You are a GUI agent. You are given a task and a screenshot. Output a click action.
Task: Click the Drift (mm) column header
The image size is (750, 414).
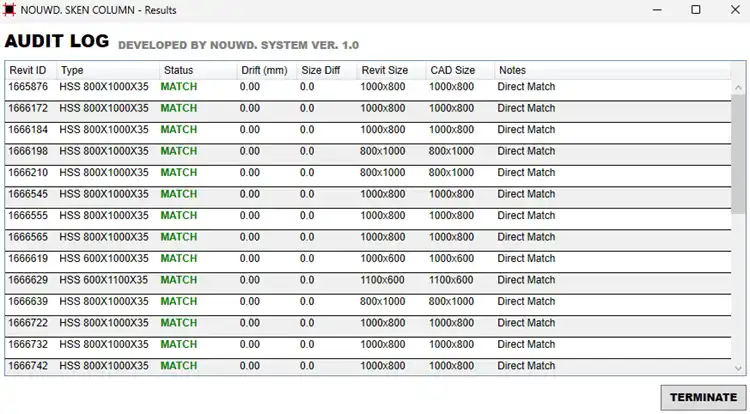[266, 70]
